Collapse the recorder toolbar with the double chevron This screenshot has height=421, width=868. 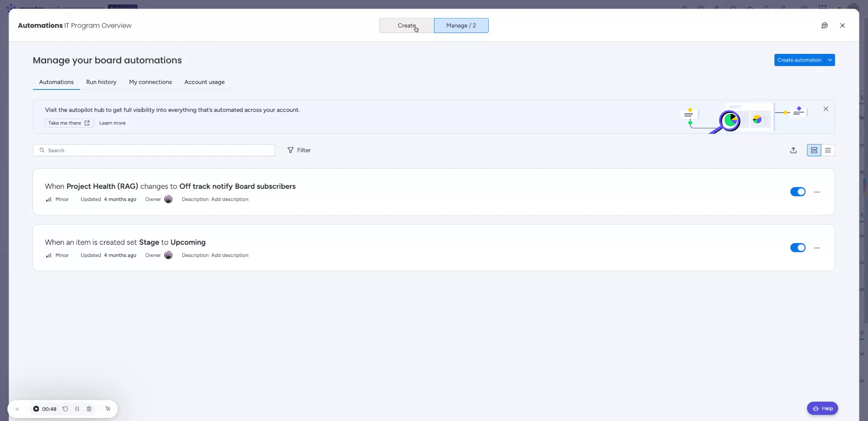pos(17,409)
